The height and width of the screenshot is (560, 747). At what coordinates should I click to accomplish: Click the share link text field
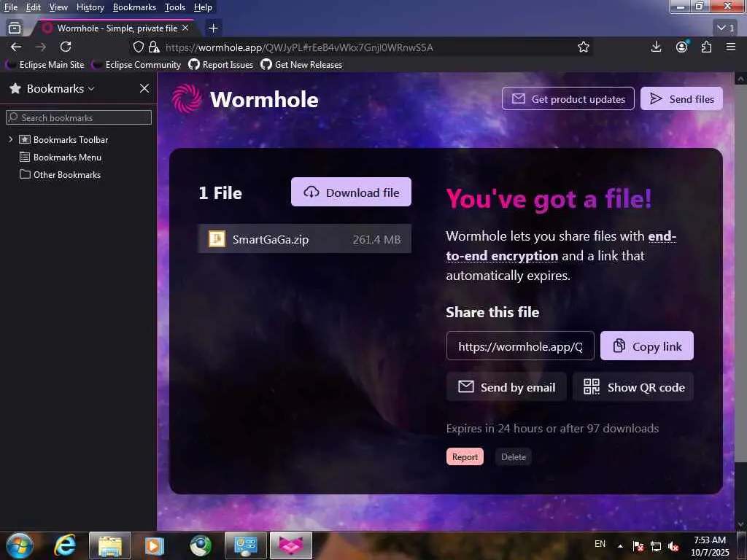(x=520, y=346)
